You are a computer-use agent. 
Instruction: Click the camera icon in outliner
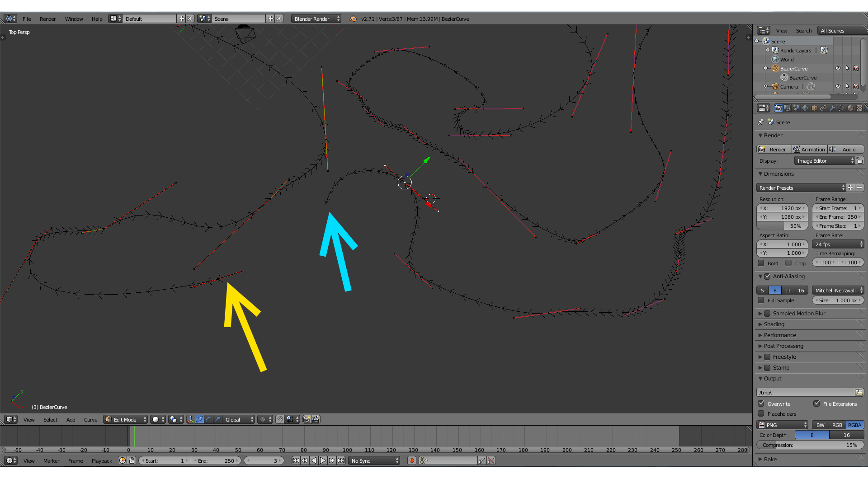(x=775, y=86)
